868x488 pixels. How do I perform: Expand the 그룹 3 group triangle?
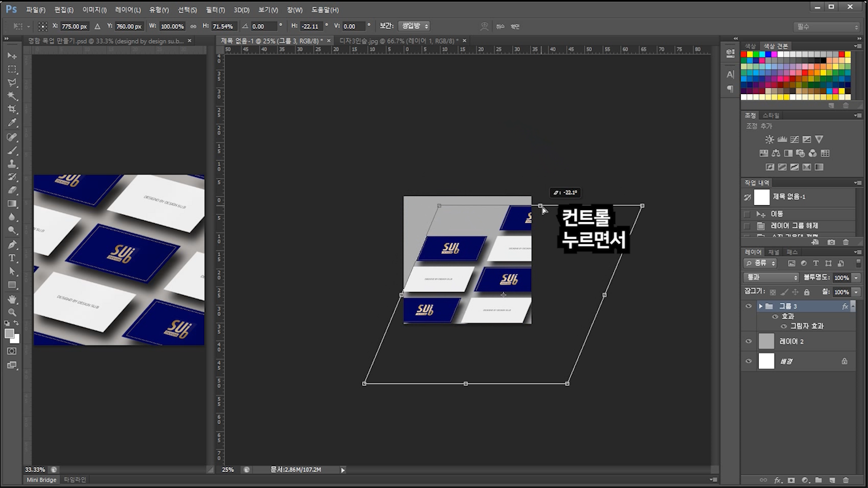[x=760, y=306]
